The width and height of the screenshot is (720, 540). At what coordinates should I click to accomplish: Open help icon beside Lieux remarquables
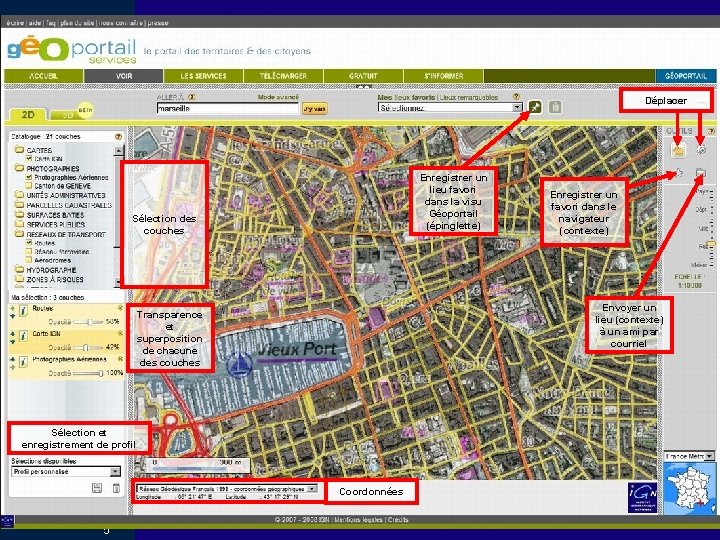(517, 96)
